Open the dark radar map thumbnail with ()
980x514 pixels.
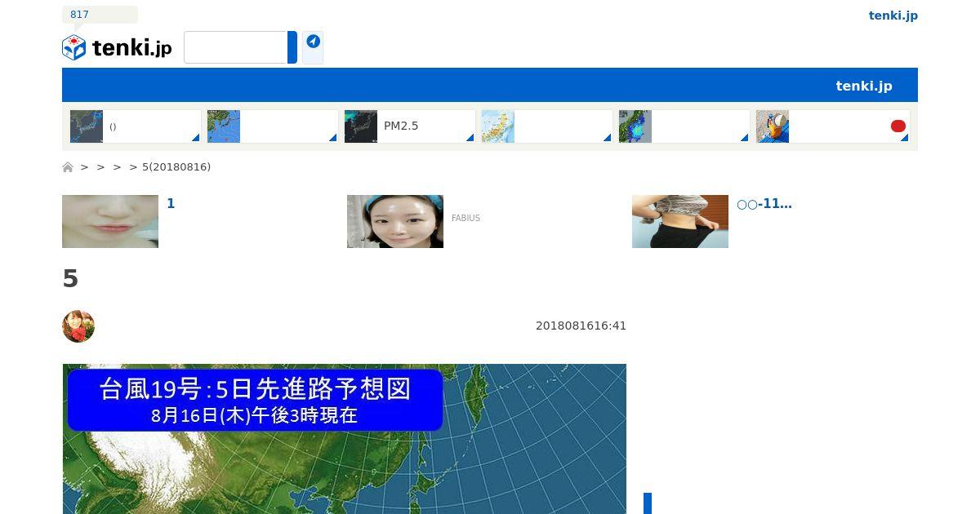[x=87, y=126]
